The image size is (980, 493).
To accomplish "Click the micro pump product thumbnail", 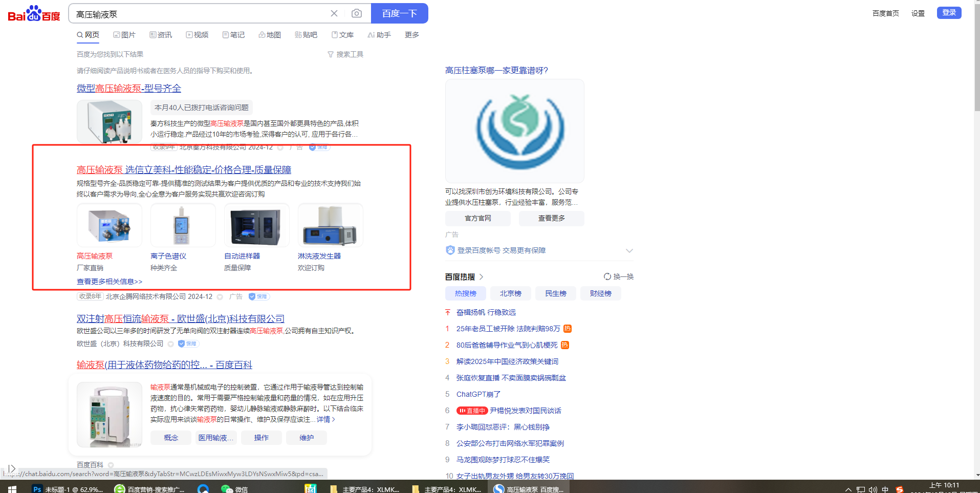I will coord(110,121).
